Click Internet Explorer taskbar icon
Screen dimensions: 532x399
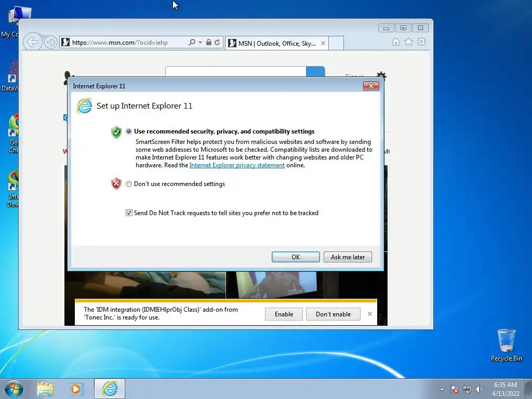click(x=110, y=389)
